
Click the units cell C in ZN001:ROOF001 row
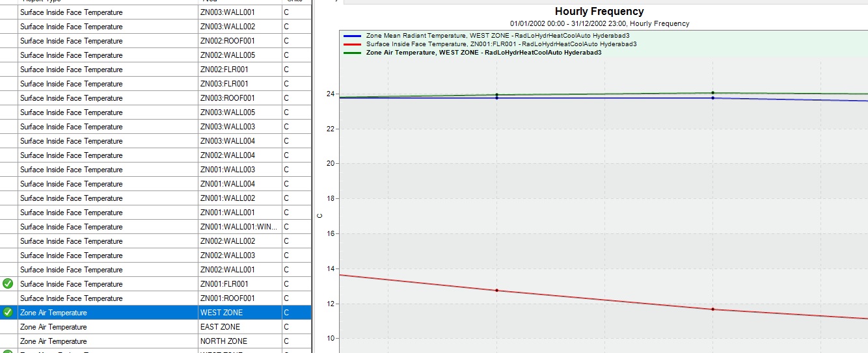coord(296,298)
